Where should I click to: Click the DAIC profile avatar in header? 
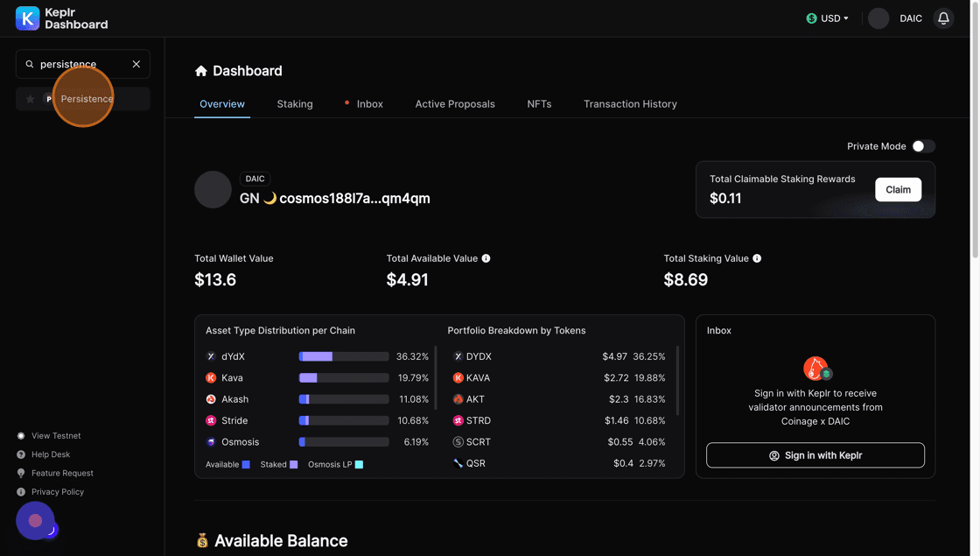point(878,18)
